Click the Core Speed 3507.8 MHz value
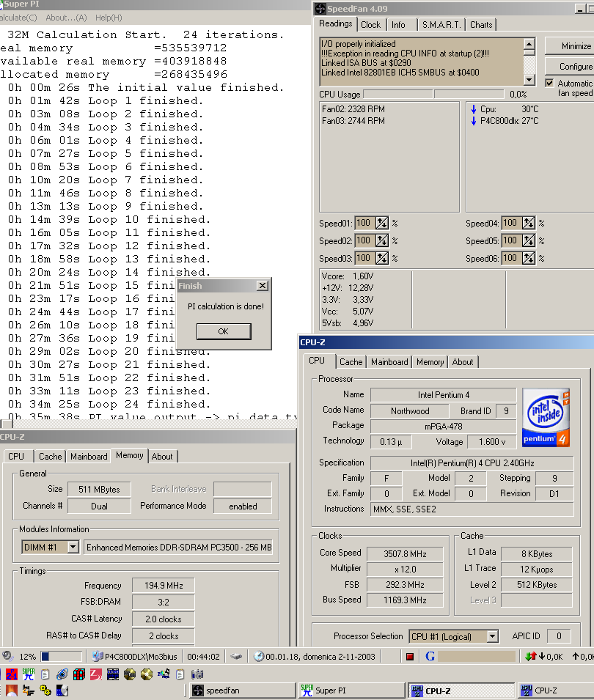Image resolution: width=594 pixels, height=700 pixels. [x=405, y=553]
